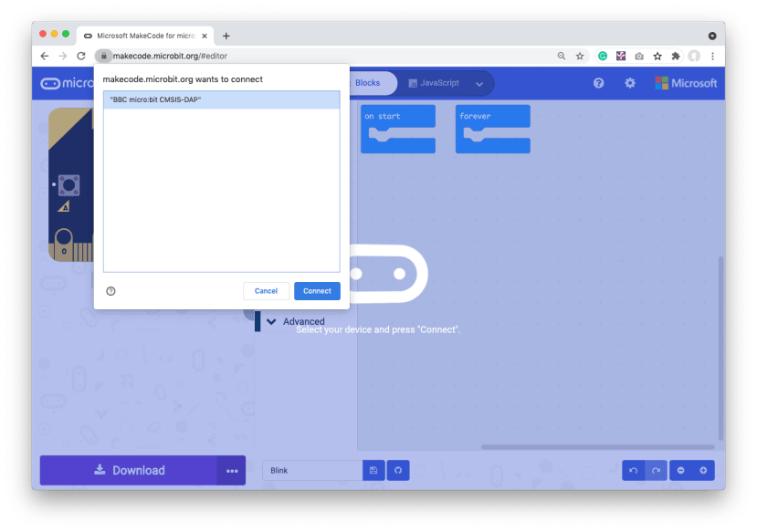This screenshot has height=532, width=757.
Task: Open the Chrome profile avatar
Action: pyautogui.click(x=694, y=56)
